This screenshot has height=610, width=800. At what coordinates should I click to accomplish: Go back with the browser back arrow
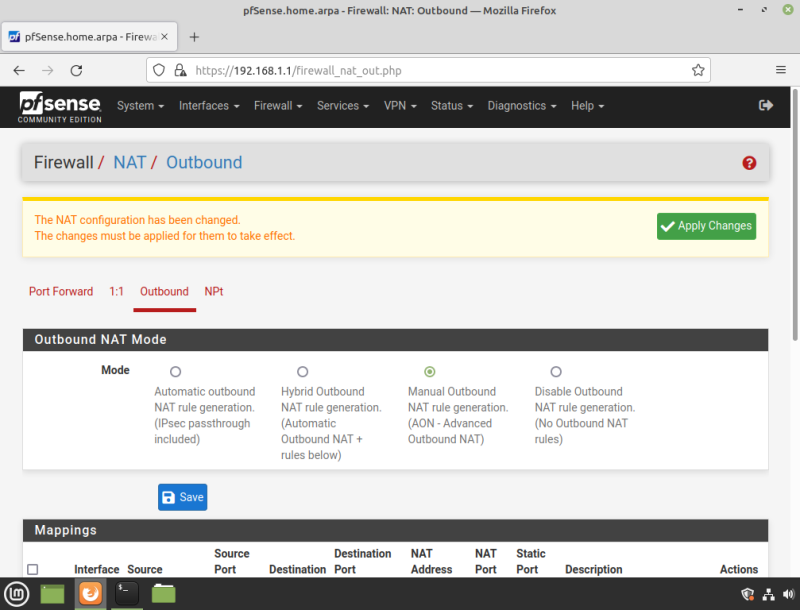(19, 70)
